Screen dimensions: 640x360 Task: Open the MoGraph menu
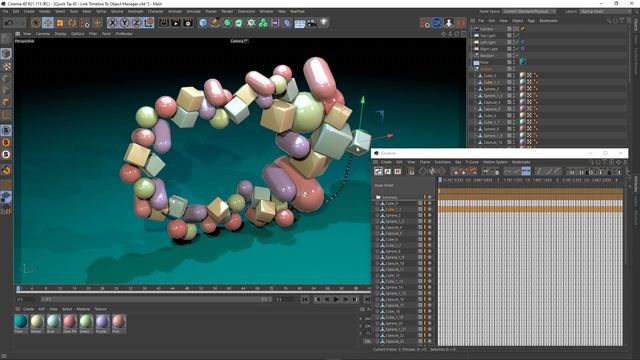pyautogui.click(x=135, y=11)
